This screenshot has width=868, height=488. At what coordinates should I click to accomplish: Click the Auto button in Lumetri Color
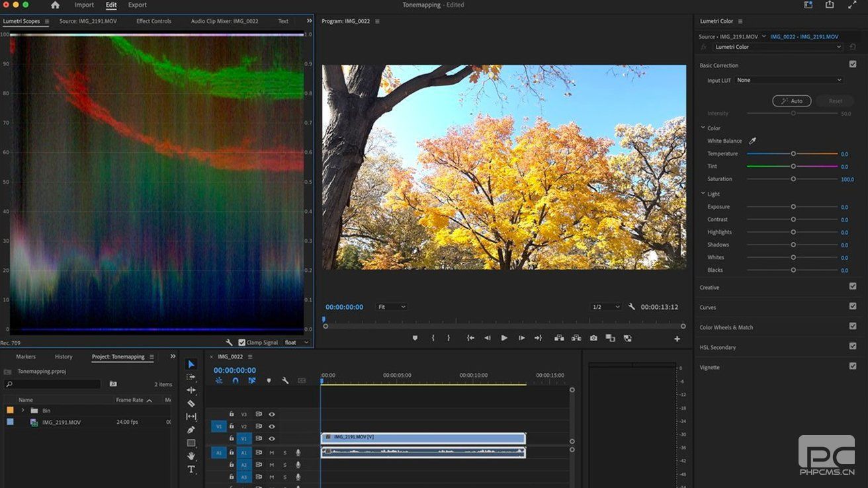click(791, 101)
